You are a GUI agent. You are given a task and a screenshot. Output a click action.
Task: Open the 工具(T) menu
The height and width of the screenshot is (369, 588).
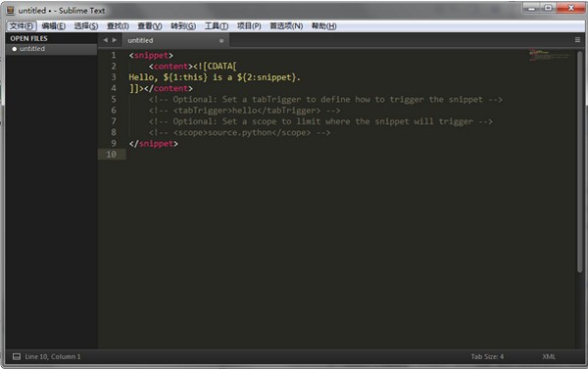[217, 25]
